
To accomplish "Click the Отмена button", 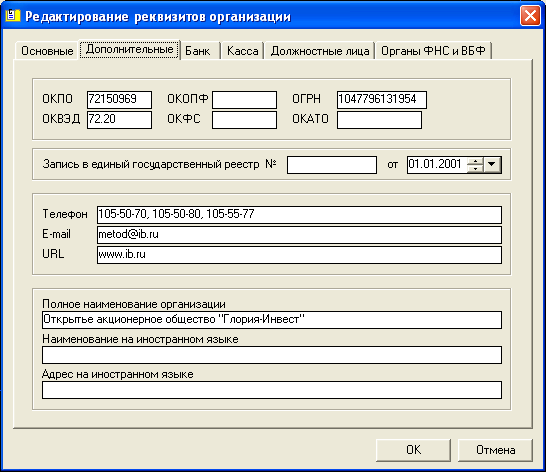I will tap(496, 450).
